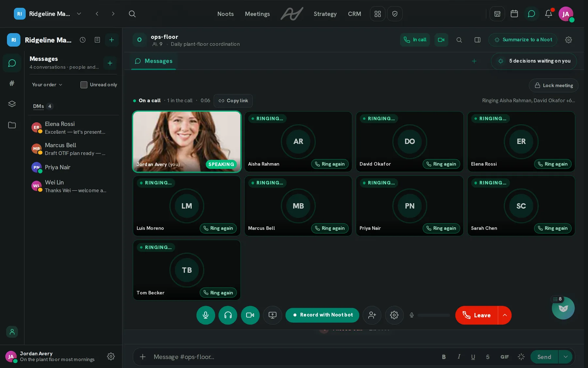Open call settings gear icon

tap(394, 315)
